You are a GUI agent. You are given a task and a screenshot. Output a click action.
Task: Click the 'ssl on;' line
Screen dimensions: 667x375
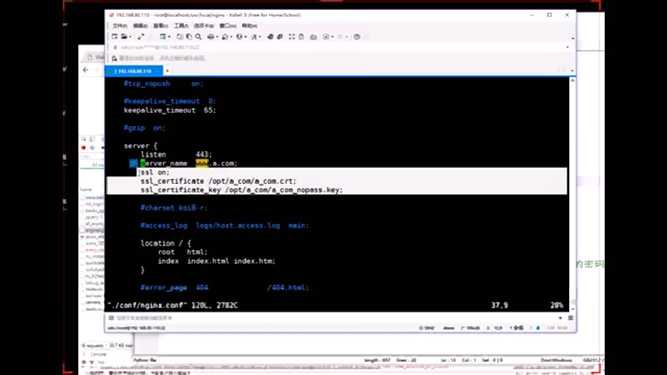coord(155,172)
